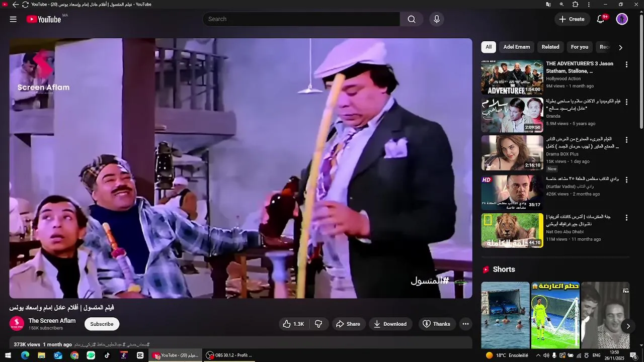Open options for the Granda video
This screenshot has width=644, height=362.
click(626, 102)
